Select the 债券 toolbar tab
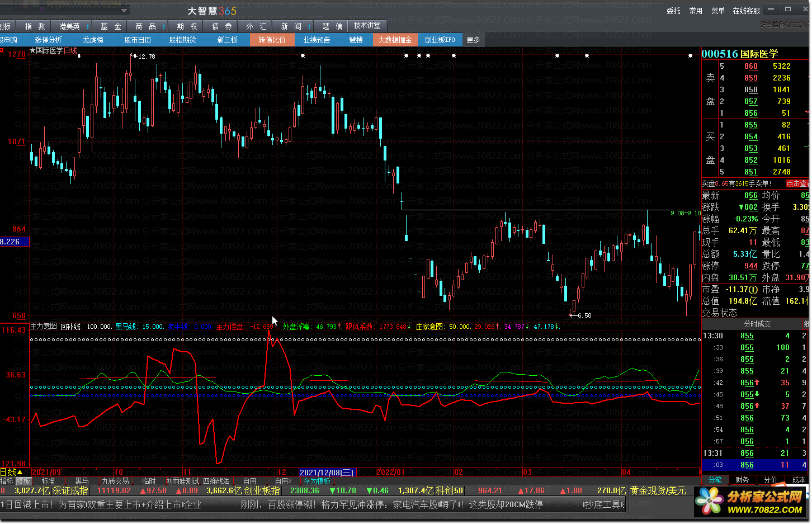Viewport: 812px width, 524px height. 221,26
